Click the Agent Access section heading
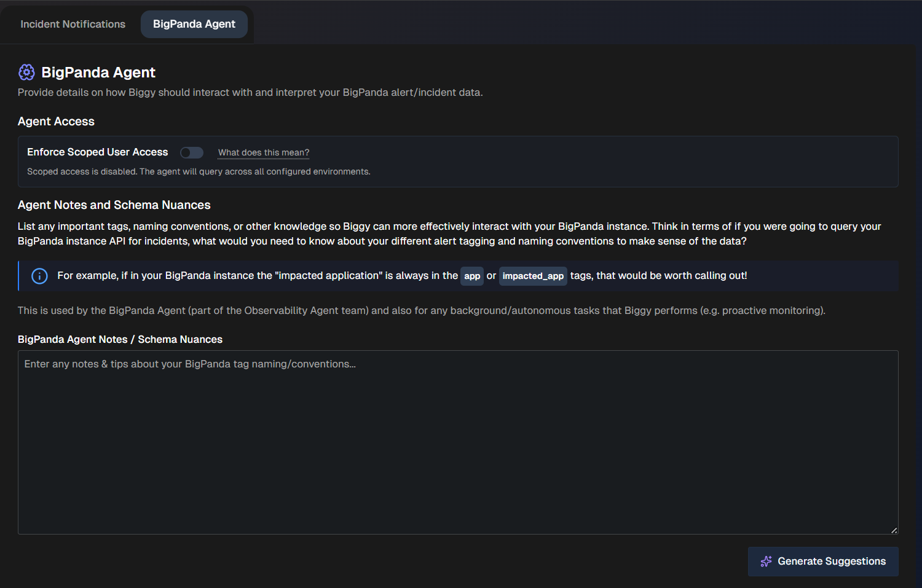The height and width of the screenshot is (588, 922). coord(56,121)
